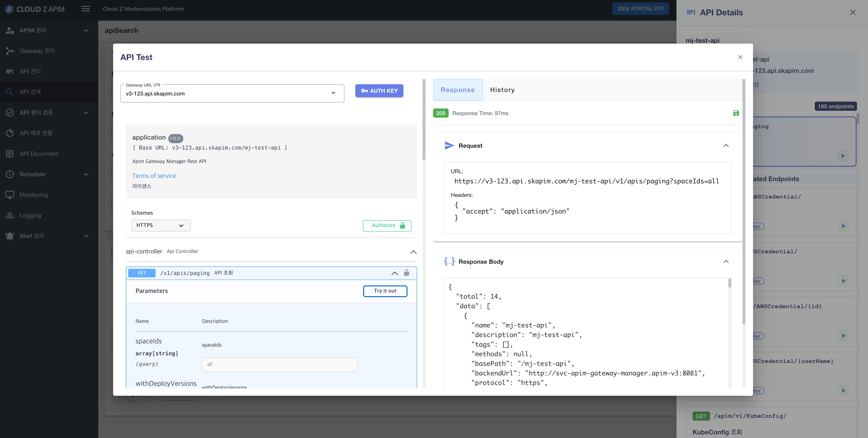The width and height of the screenshot is (868, 438).
Task: Collapse the Request section
Action: point(726,145)
